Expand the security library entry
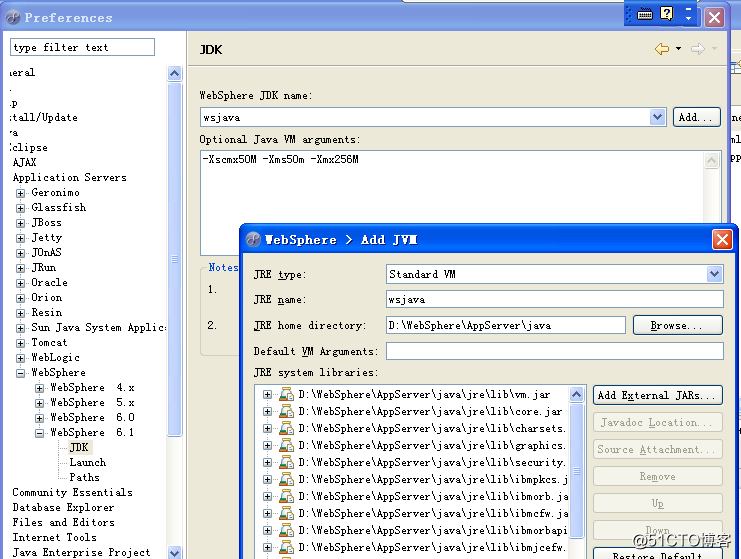 point(267,462)
